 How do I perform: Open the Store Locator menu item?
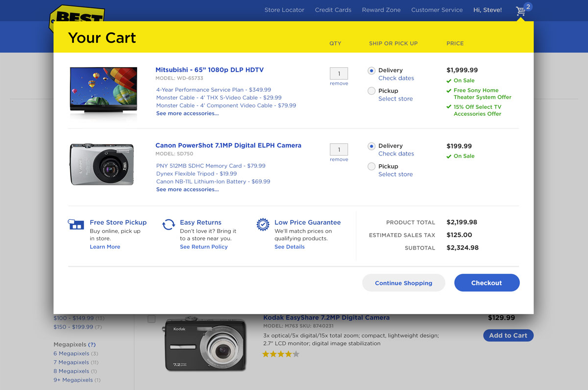click(x=284, y=9)
